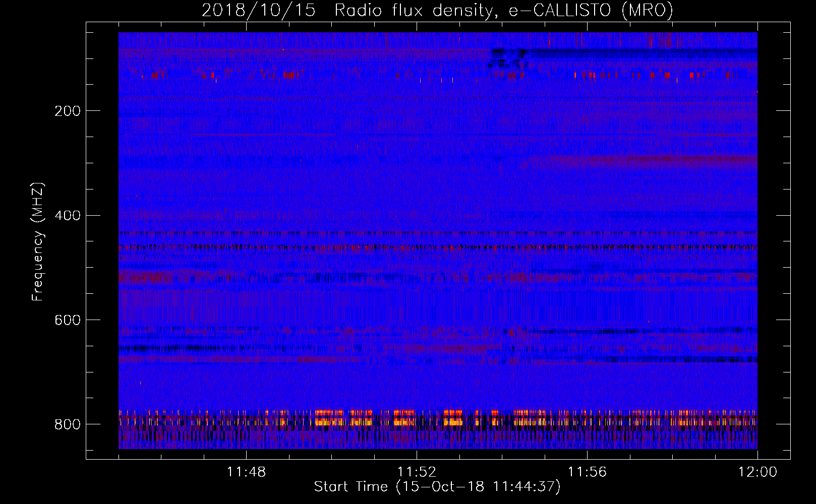Click the 12:00 time tick label
This screenshot has width=816, height=504.
[757, 472]
